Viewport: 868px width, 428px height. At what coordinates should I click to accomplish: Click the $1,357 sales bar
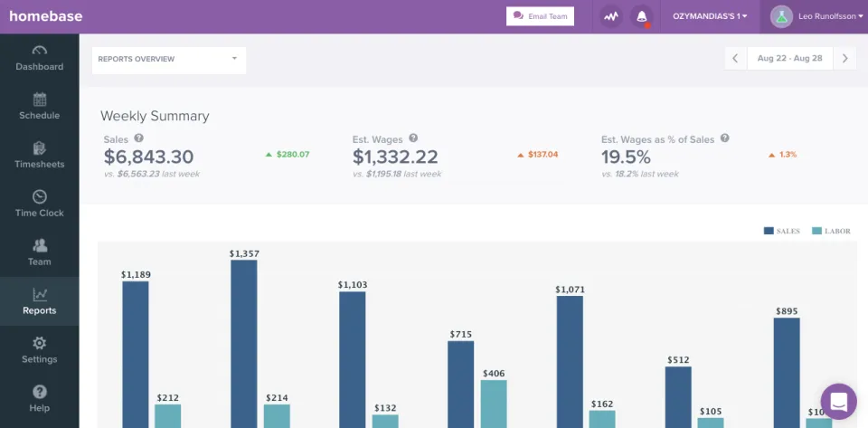tap(244, 343)
